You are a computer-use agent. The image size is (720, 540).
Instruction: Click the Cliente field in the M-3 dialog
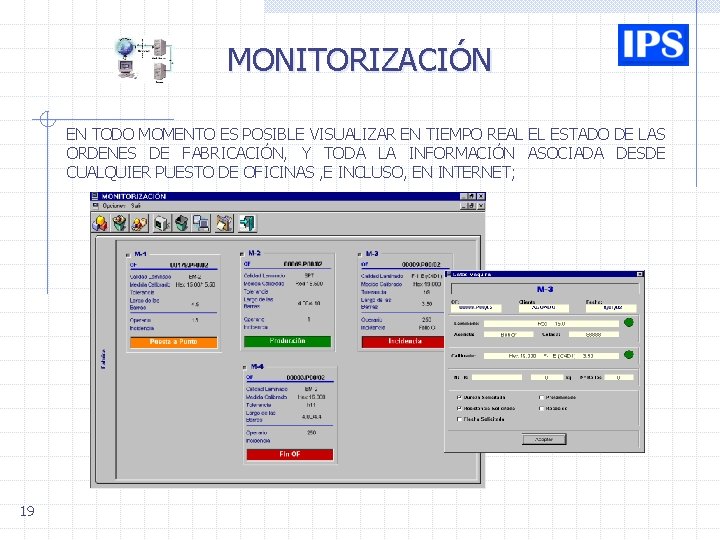(x=544, y=308)
